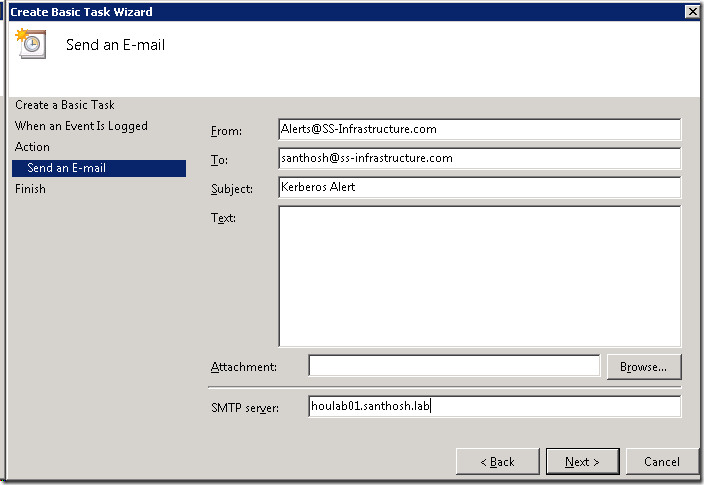Click the empty Attachment path field
704x485 pixels.
(x=453, y=366)
